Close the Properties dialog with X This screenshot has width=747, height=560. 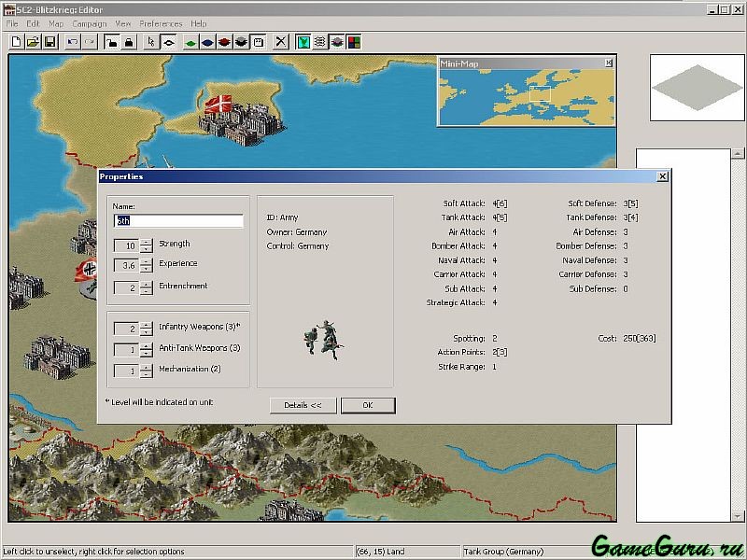pos(662,176)
